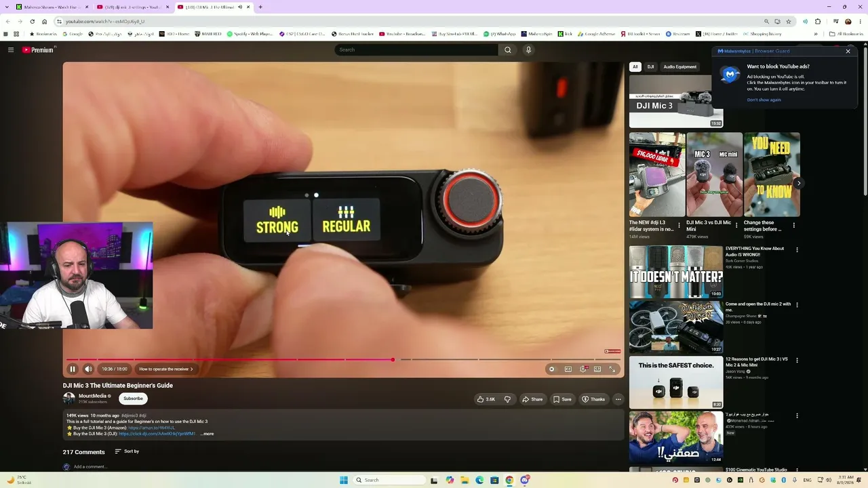Open the Shopping library bookmark
This screenshot has width=868, height=488.
pos(762,34)
